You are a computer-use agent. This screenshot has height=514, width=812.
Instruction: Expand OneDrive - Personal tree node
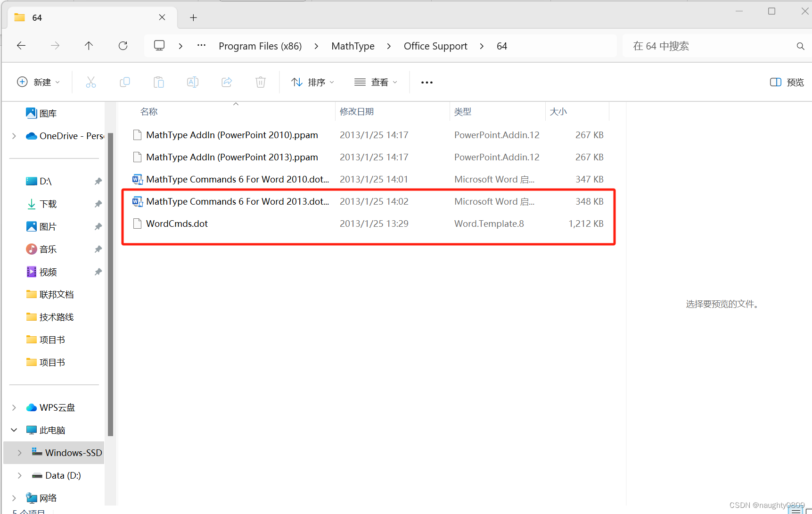point(14,136)
